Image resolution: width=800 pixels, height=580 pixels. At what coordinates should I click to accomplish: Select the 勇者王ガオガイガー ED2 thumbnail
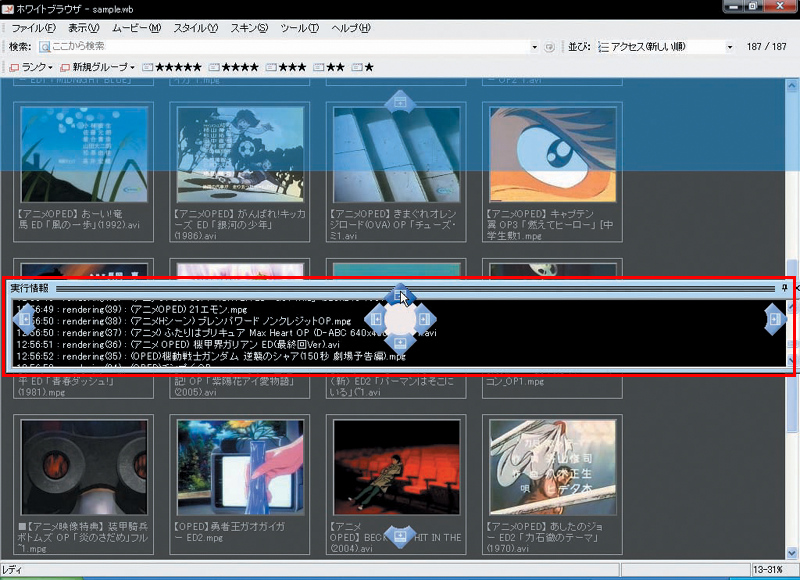[x=240, y=467]
